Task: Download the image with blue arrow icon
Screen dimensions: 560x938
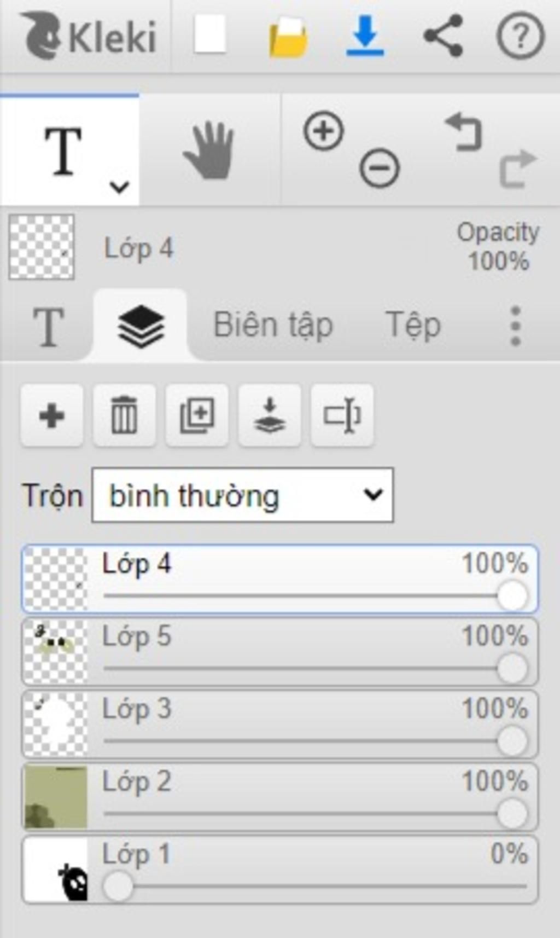Action: click(365, 36)
